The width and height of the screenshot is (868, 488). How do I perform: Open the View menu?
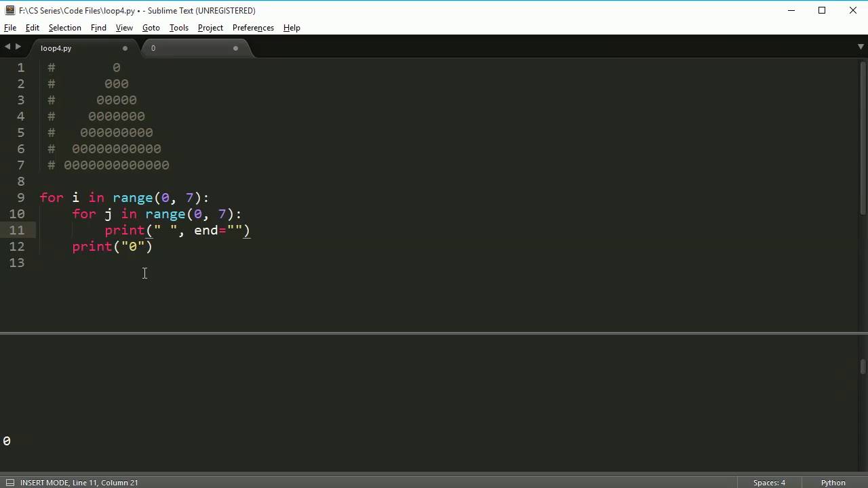(x=124, y=28)
